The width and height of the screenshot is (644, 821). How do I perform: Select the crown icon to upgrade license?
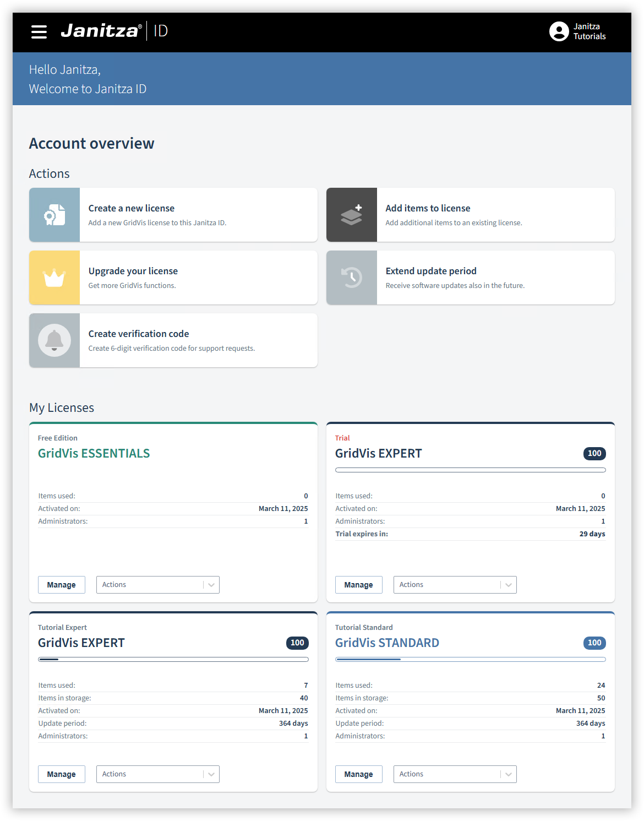pyautogui.click(x=54, y=278)
